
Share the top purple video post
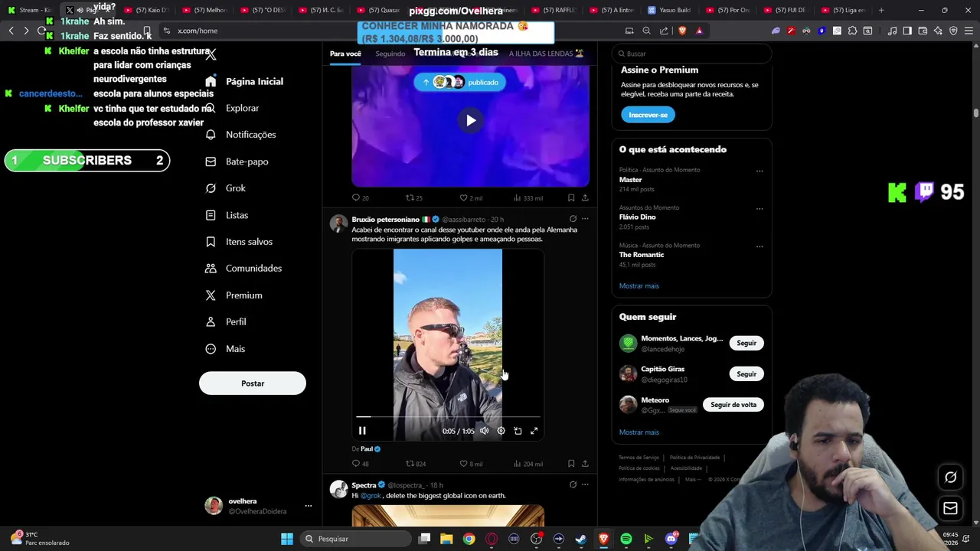585,198
